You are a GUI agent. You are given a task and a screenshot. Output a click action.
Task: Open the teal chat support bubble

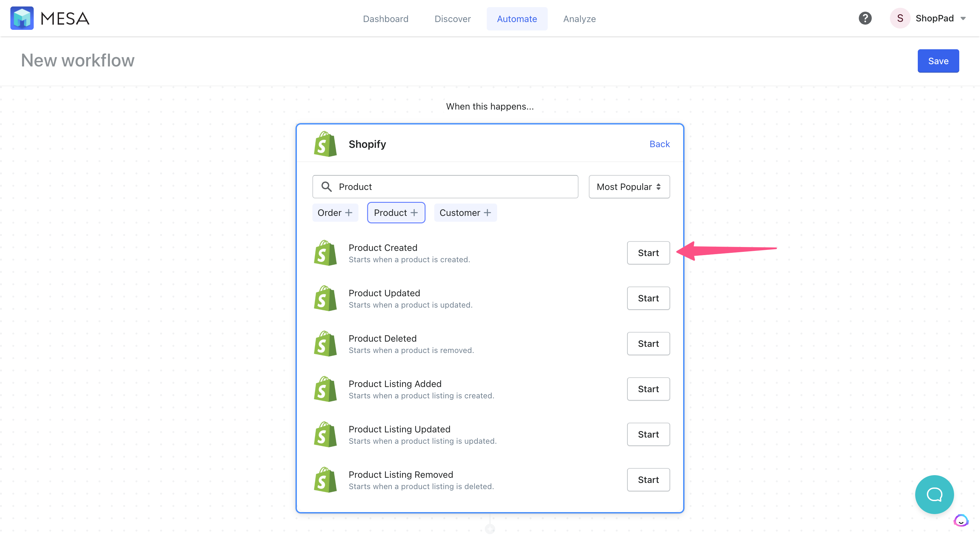[934, 494]
